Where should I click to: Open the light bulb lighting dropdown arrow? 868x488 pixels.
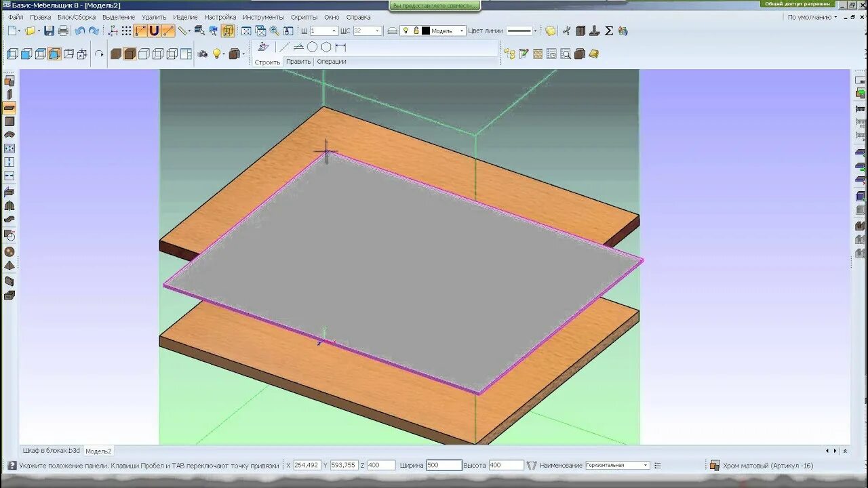pos(223,54)
